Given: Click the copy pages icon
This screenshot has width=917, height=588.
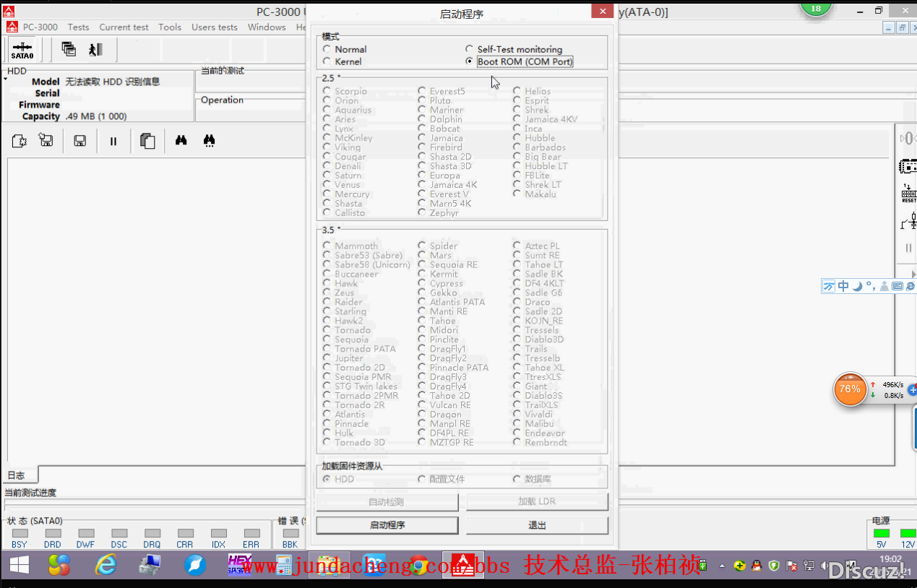Looking at the screenshot, I should tap(147, 141).
